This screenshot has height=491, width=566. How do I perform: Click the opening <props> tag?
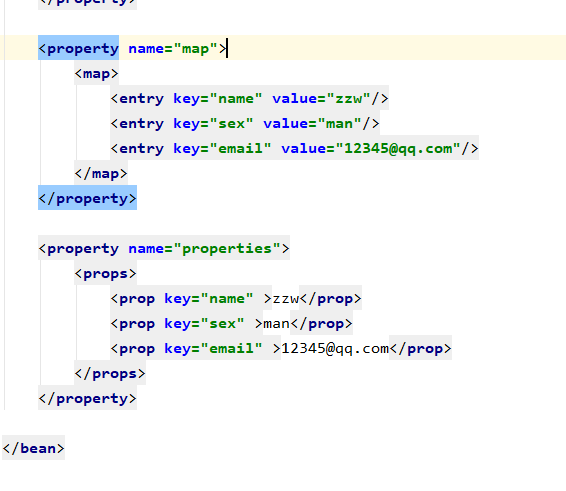tap(105, 274)
